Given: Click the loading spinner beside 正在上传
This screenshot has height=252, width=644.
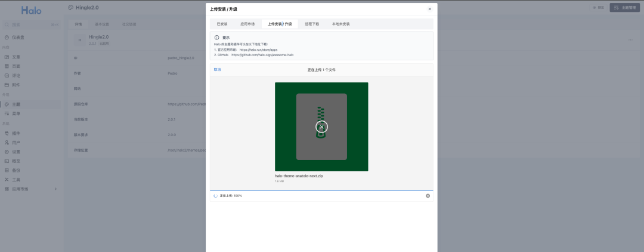Looking at the screenshot, I should (x=216, y=196).
